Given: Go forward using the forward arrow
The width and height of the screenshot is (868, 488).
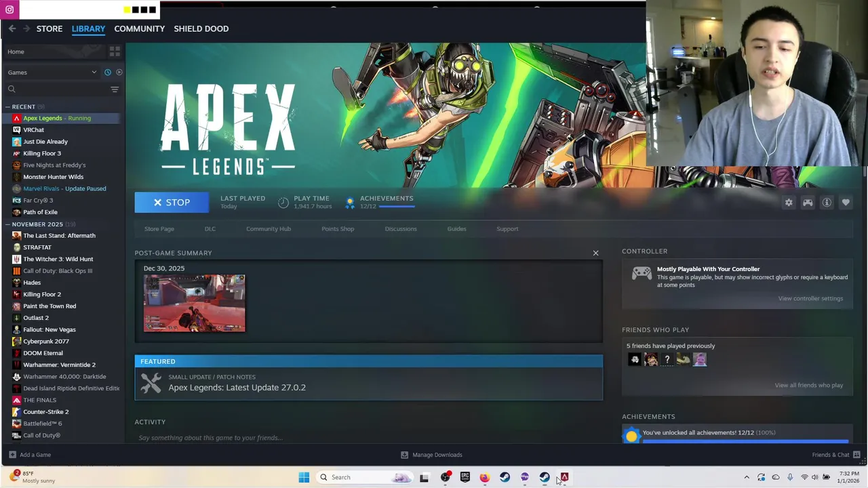Looking at the screenshot, I should [x=26, y=28].
